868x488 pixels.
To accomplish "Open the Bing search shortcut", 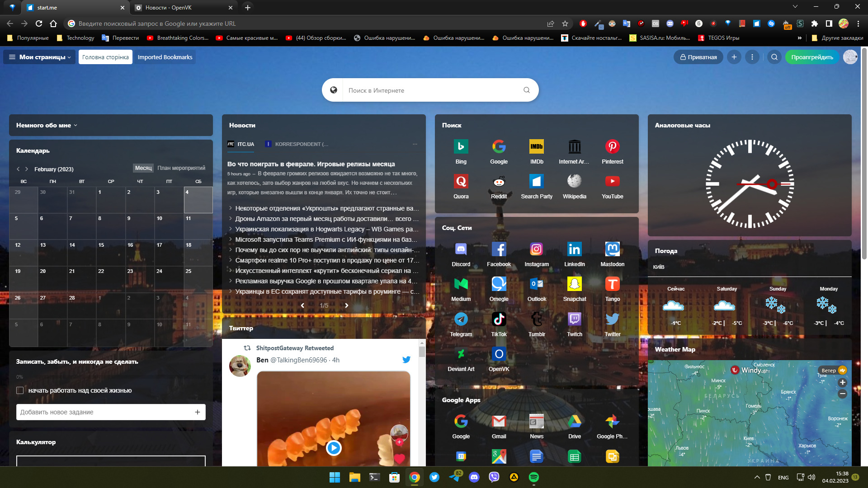I will (461, 147).
